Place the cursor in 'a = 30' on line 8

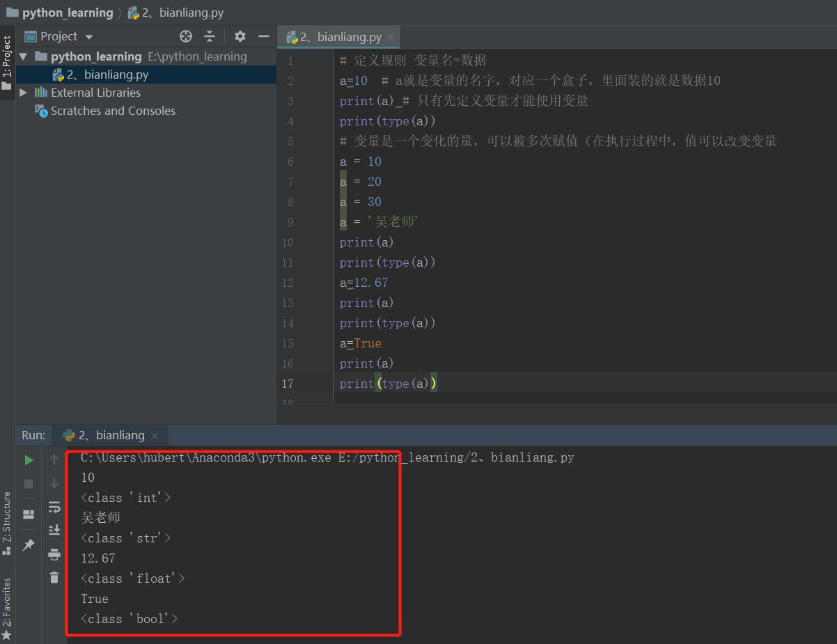(x=361, y=202)
